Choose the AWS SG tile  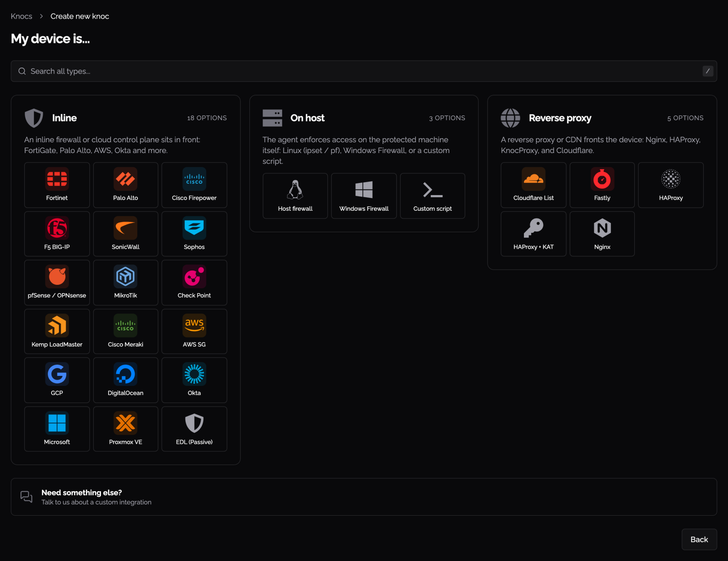[x=194, y=331]
